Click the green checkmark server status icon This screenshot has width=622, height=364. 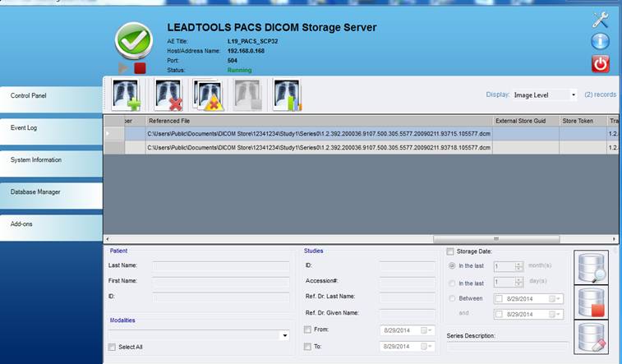tap(134, 40)
